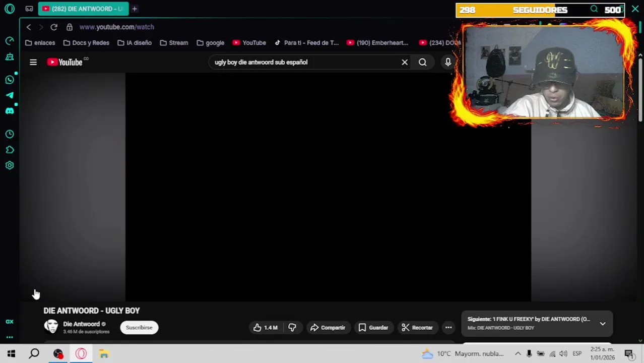644x363 pixels.
Task: Subscribe with the Suscribirse button
Action: click(139, 328)
